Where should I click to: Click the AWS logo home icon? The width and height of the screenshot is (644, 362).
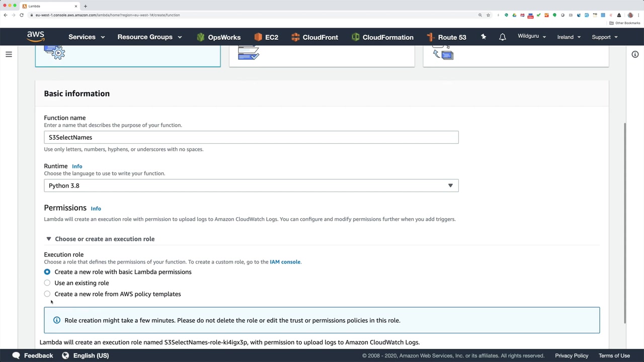click(36, 37)
